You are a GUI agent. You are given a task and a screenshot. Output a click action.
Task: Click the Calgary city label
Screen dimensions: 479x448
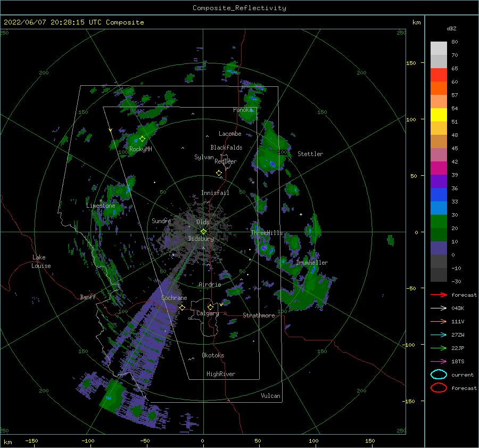click(208, 313)
